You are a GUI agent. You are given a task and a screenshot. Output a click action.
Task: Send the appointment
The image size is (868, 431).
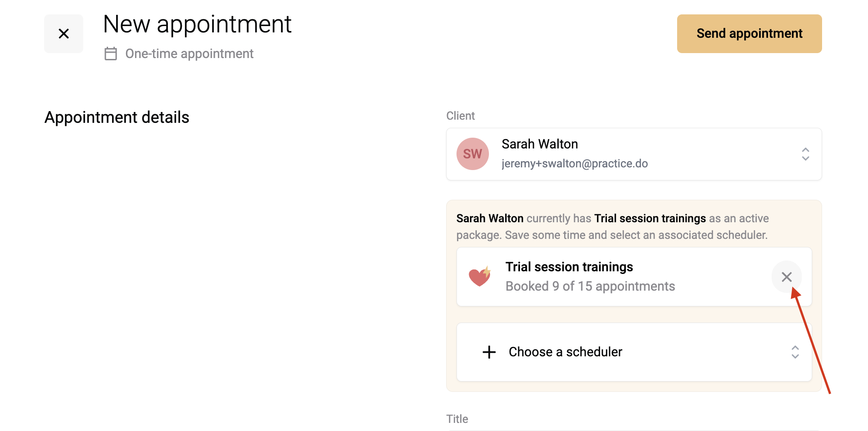click(749, 34)
